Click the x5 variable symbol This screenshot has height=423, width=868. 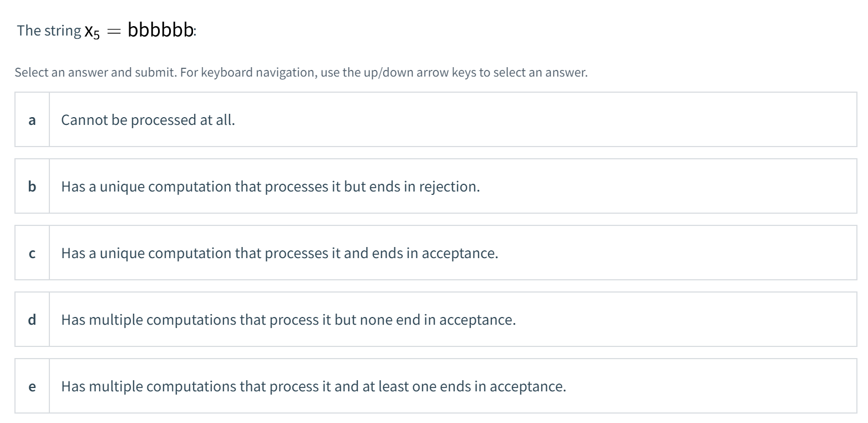(92, 32)
